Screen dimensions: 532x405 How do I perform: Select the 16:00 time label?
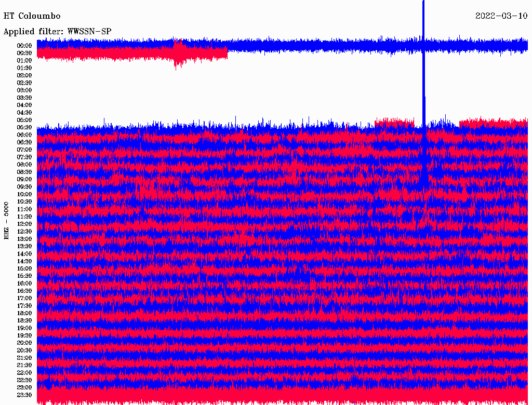coord(24,283)
